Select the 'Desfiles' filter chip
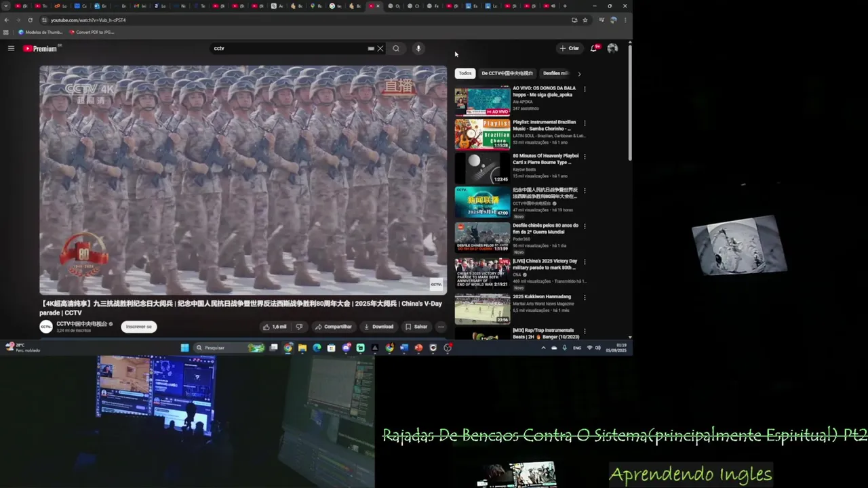Image resolution: width=868 pixels, height=488 pixels. pyautogui.click(x=556, y=73)
